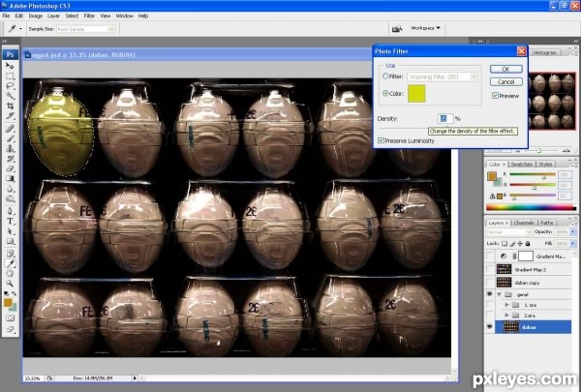
Task: Collapse the genel layer group
Action: [x=500, y=294]
